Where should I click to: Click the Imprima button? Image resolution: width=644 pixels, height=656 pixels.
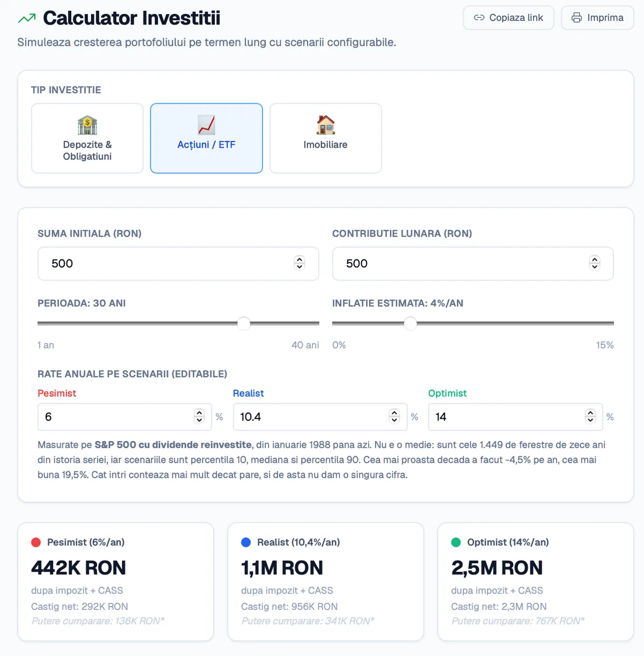pyautogui.click(x=597, y=18)
